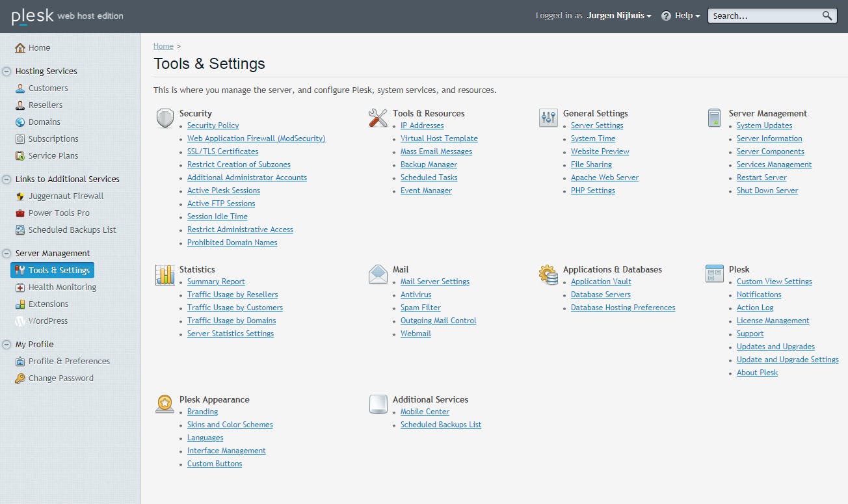Open the SSL/TLS Certificates link
The image size is (848, 504).
(222, 151)
